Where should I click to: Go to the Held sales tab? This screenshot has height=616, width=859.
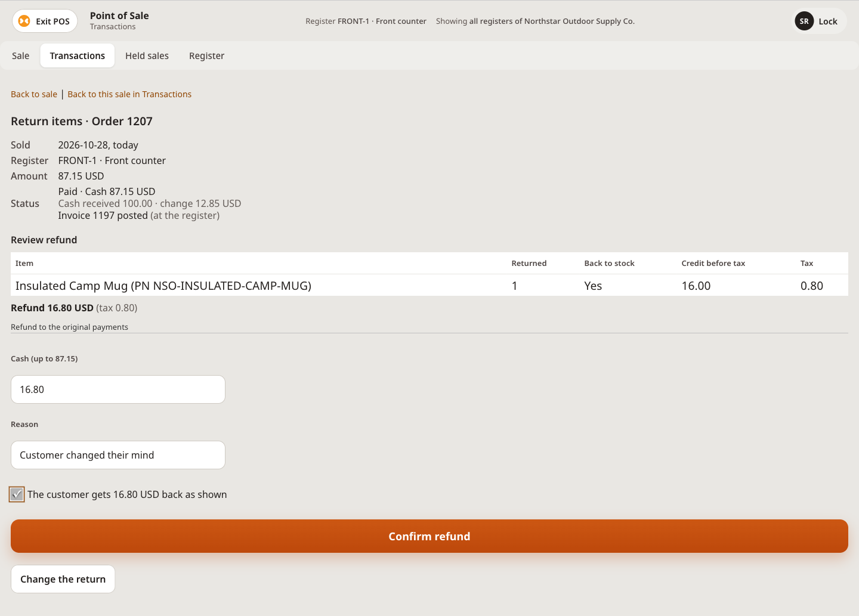click(x=147, y=56)
